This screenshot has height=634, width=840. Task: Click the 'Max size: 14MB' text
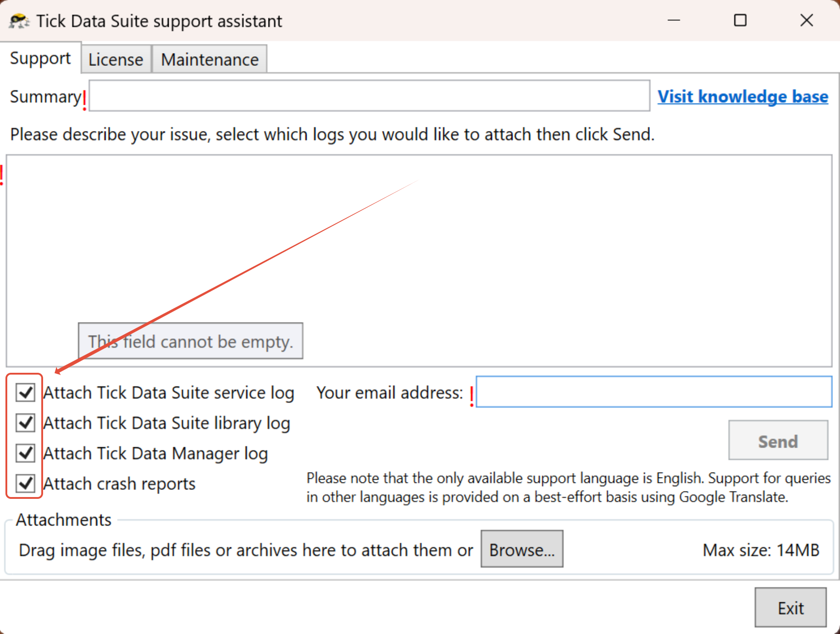click(761, 550)
